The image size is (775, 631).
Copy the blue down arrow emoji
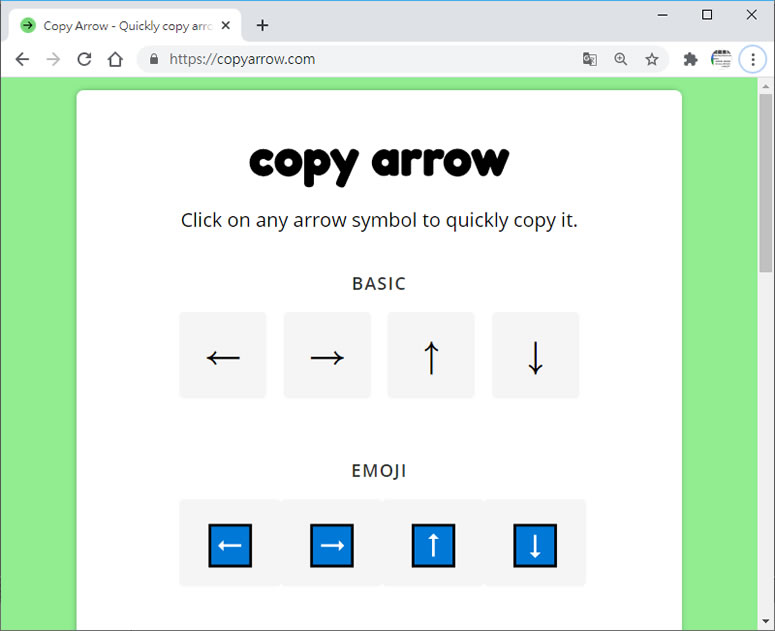tap(535, 544)
